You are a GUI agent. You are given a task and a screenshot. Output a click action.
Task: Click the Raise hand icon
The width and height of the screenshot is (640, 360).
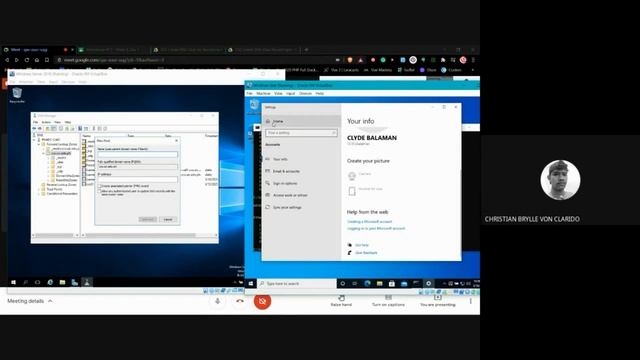tap(341, 298)
